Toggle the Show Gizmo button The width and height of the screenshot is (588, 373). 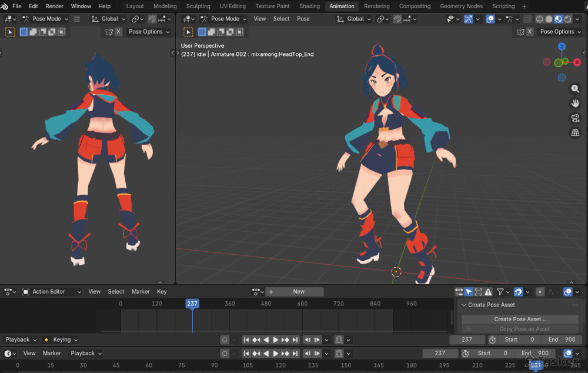click(468, 19)
